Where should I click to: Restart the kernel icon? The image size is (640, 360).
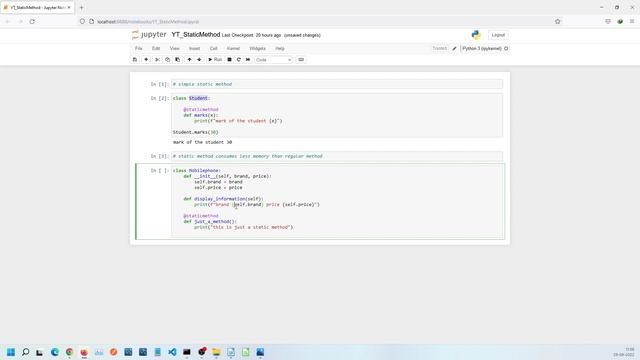239,60
